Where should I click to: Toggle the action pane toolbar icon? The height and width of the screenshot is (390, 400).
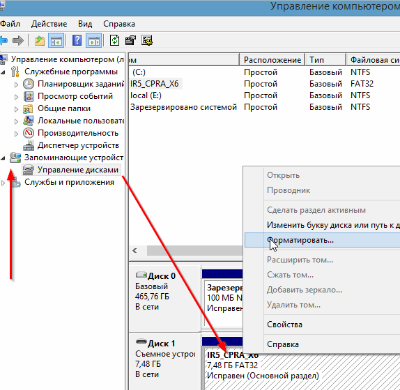coord(94,41)
